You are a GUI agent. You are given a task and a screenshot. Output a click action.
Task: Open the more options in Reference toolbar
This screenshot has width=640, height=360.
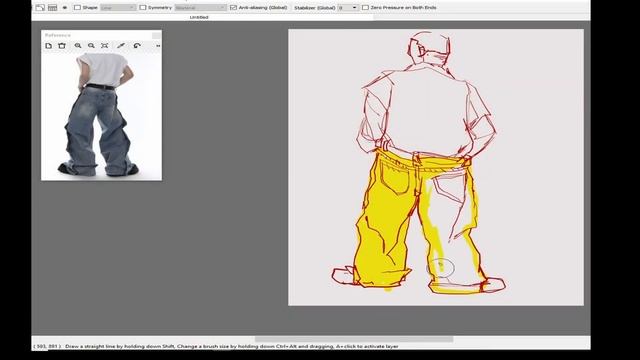(x=158, y=46)
